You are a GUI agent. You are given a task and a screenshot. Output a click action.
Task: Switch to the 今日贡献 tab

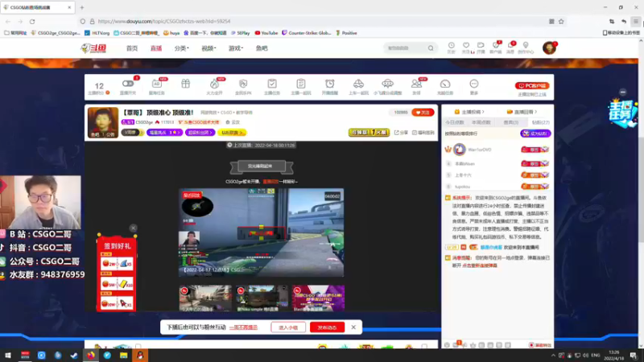pyautogui.click(x=455, y=122)
